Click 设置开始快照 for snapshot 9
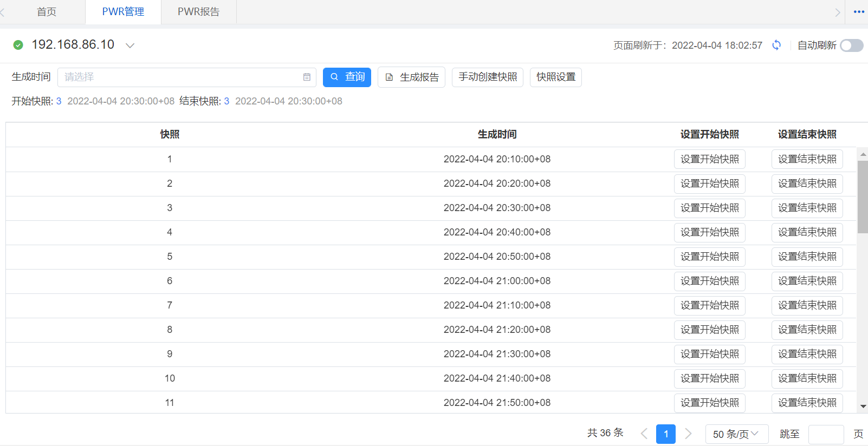Screen dimensions: 868x446 710,354
